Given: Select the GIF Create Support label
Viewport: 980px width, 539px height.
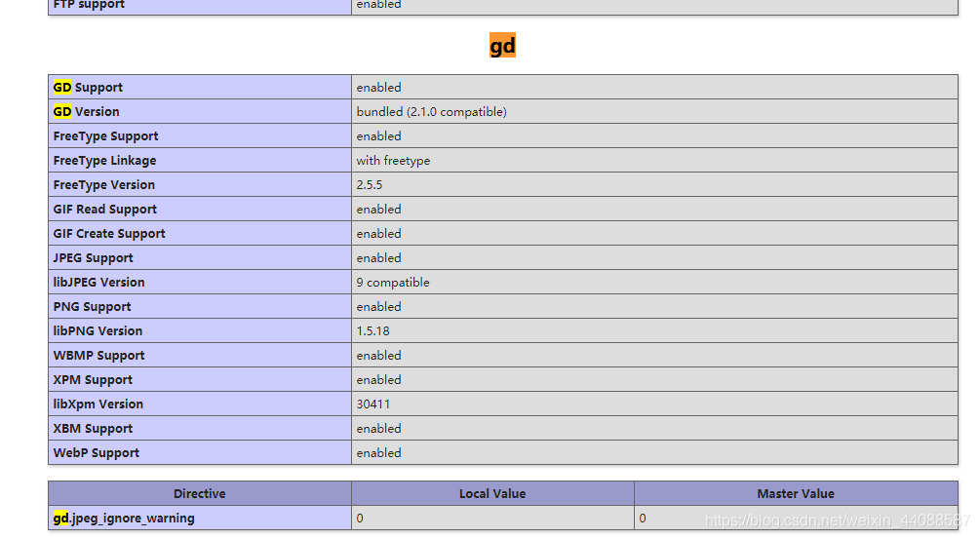Looking at the screenshot, I should coord(109,234).
